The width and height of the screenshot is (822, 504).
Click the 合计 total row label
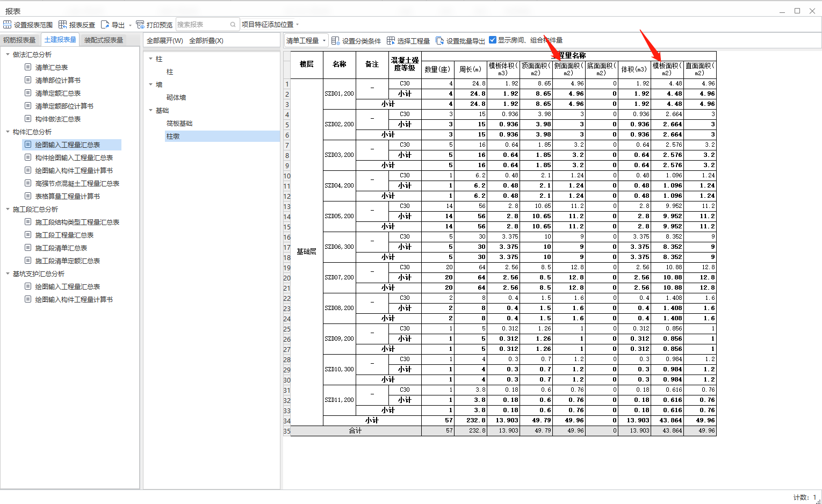pos(356,431)
